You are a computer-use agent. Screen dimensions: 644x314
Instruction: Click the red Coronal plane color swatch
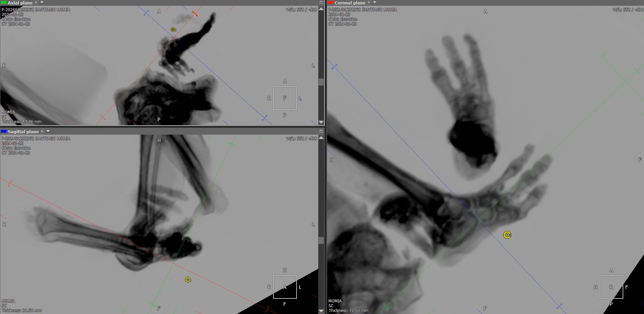pyautogui.click(x=330, y=2)
